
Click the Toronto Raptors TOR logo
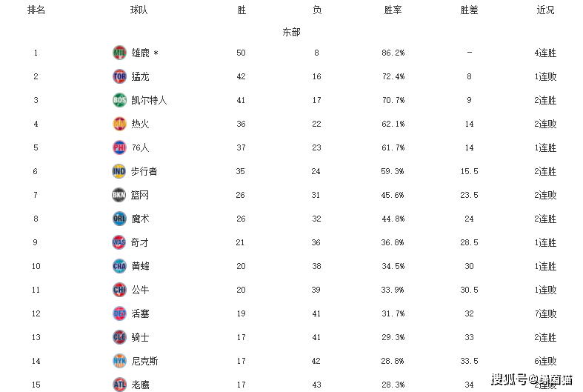click(119, 76)
